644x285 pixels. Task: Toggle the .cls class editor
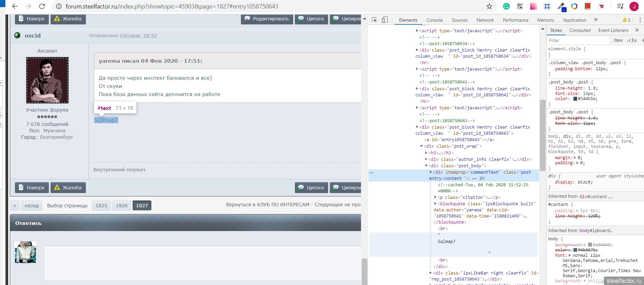coord(631,40)
